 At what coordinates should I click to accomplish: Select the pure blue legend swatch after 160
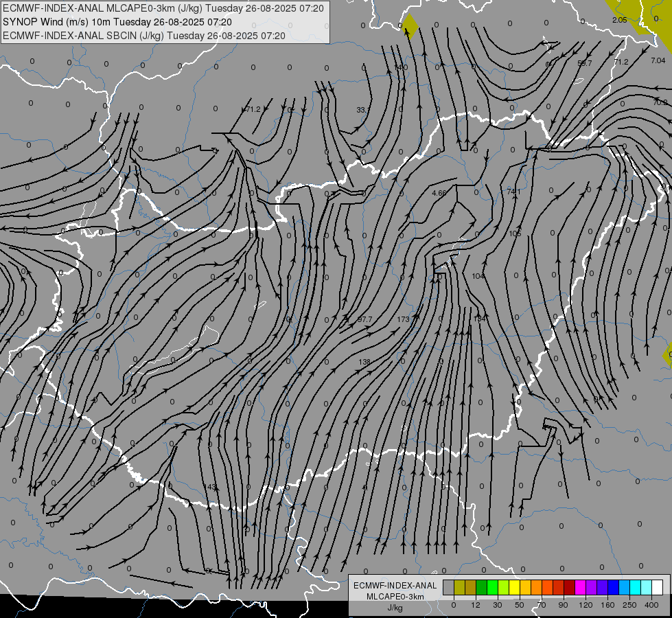(613, 587)
